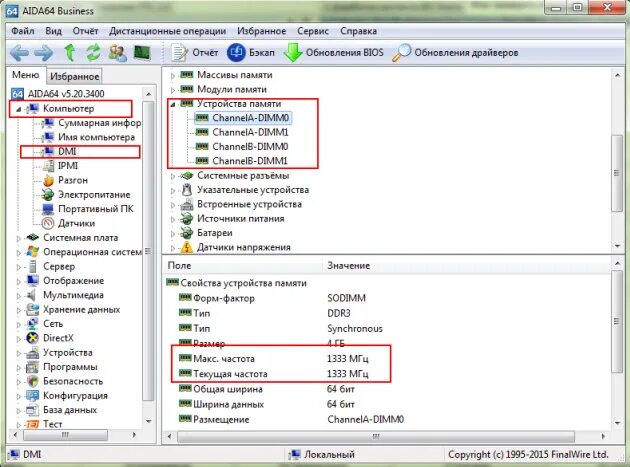This screenshot has width=630, height=467.
Task: Select Электропитание tree item
Action: pyautogui.click(x=94, y=195)
